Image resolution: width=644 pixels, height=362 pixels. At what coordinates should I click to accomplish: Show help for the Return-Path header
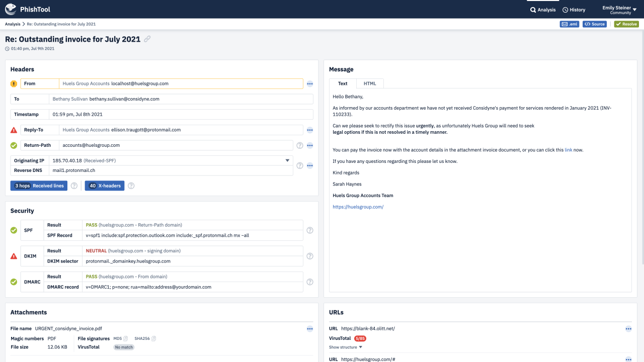tap(300, 145)
